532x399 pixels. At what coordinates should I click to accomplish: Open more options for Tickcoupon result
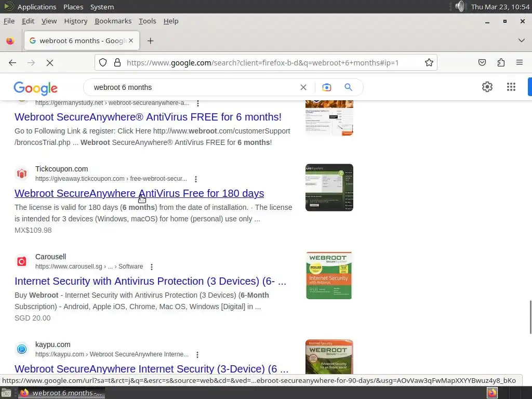point(196,179)
